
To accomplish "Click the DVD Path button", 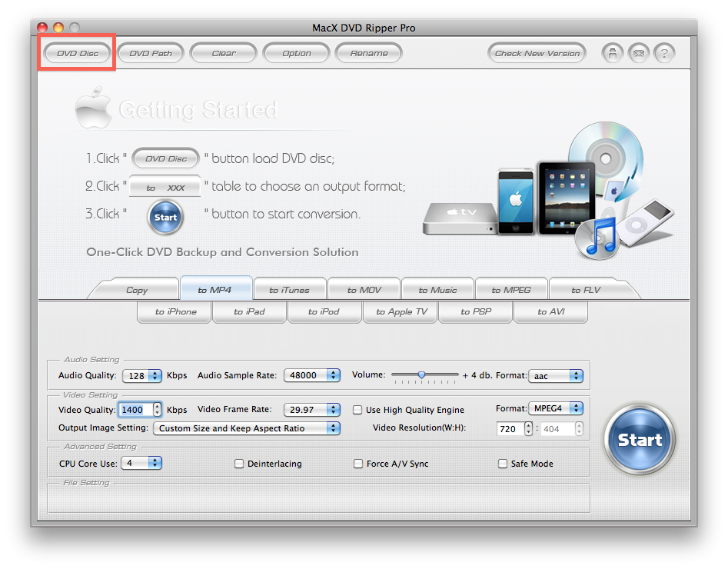I will [151, 53].
